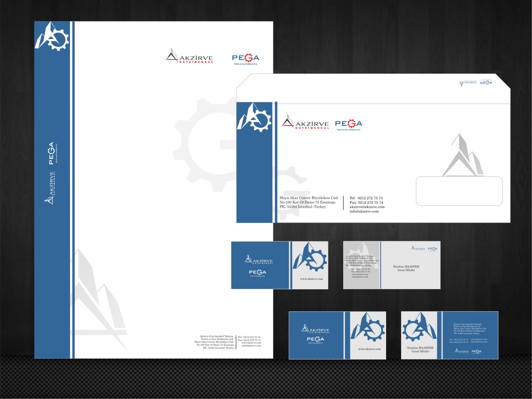Select the Maya Akar Center address on the envelope
532x399 pixels.
tap(309, 202)
